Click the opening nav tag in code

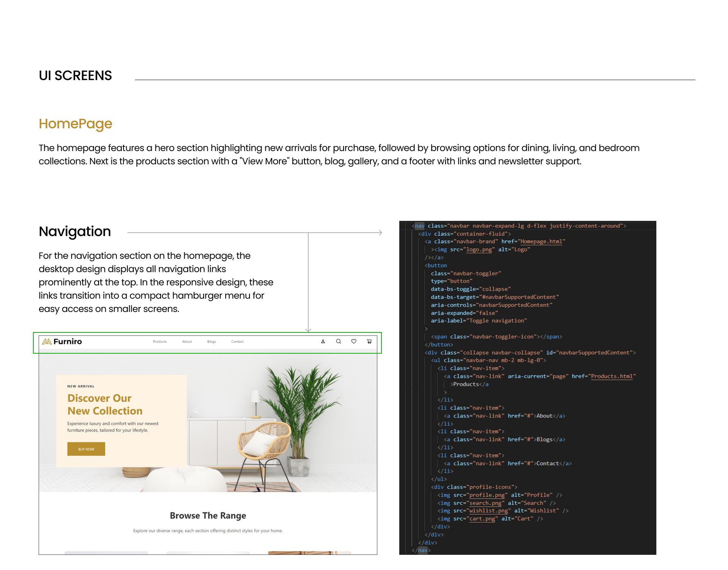pyautogui.click(x=519, y=226)
